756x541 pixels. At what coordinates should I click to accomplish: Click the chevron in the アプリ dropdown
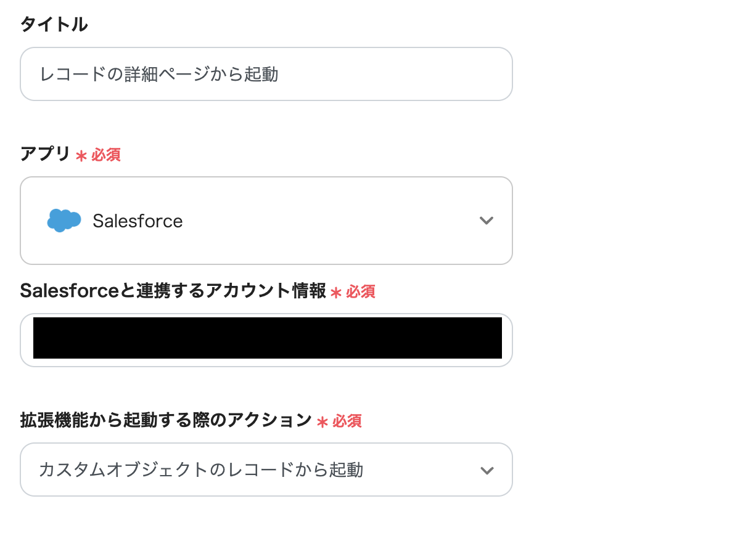tap(487, 221)
